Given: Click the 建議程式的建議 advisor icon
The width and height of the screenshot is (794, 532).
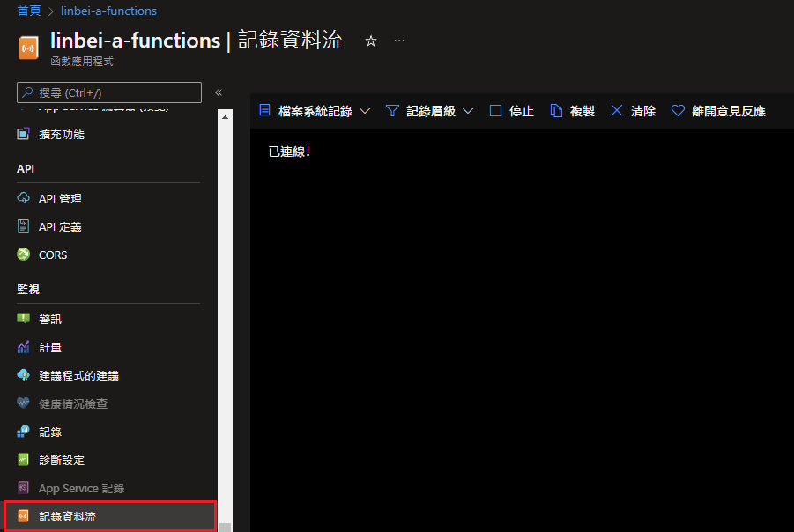Looking at the screenshot, I should coord(23,375).
